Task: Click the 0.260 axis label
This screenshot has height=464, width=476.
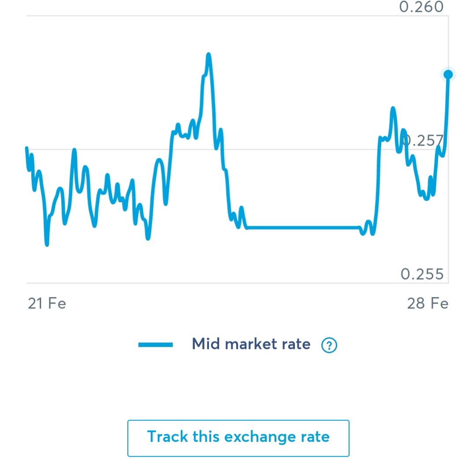Action: tap(421, 7)
